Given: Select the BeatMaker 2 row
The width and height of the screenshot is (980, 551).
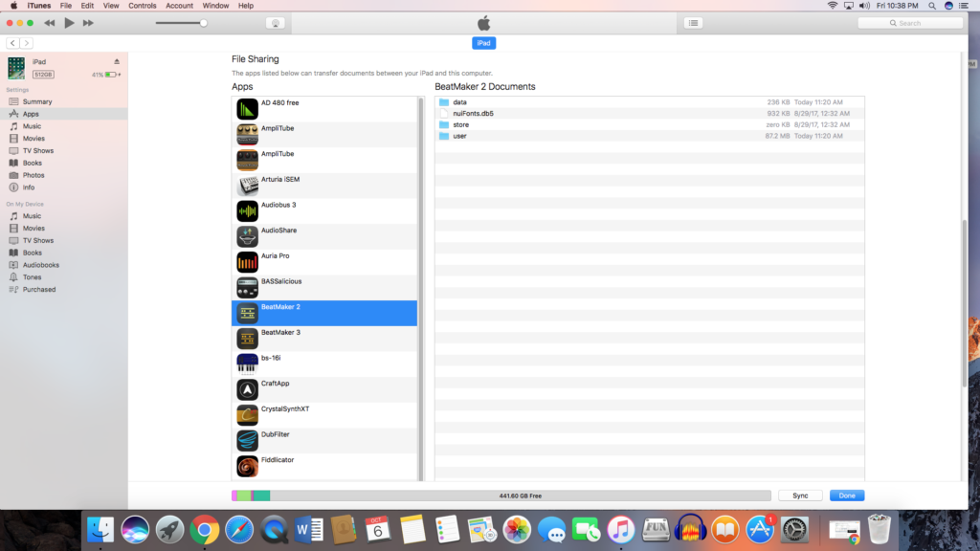Looking at the screenshot, I should point(324,313).
